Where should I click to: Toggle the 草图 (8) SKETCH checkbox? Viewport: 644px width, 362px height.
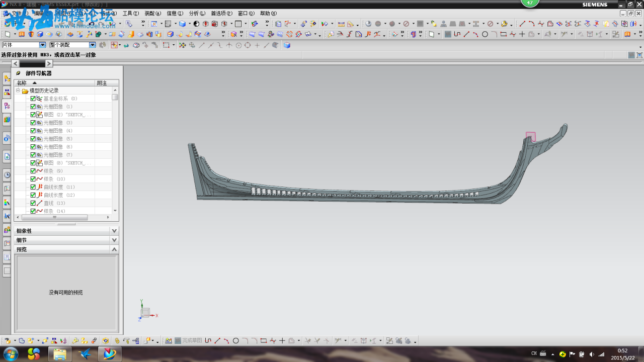(33, 163)
